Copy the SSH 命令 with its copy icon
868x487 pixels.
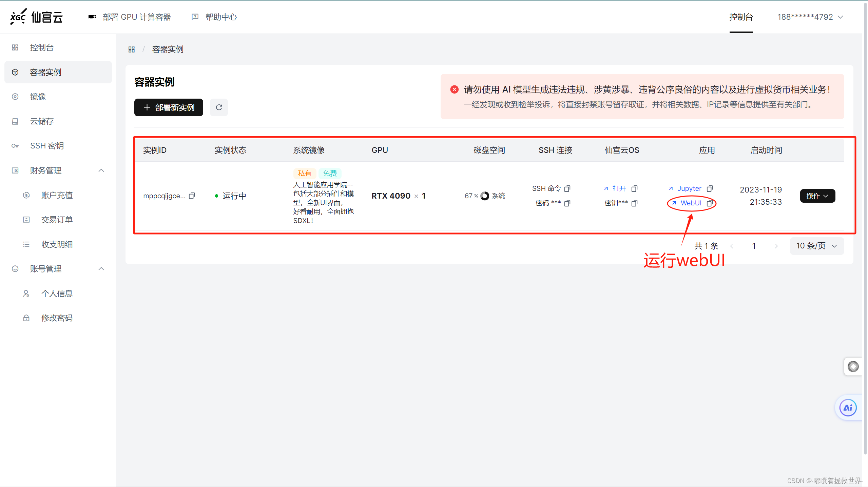point(567,188)
